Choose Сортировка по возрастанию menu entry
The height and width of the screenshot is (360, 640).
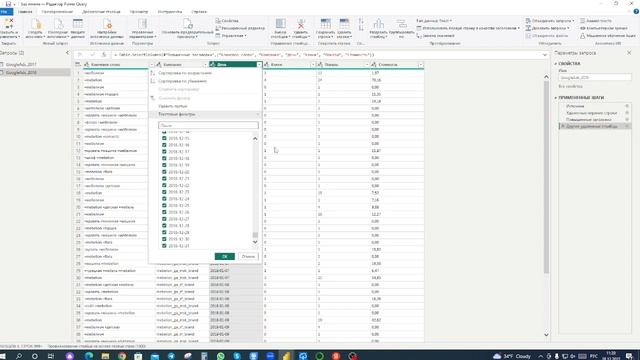pos(184,73)
